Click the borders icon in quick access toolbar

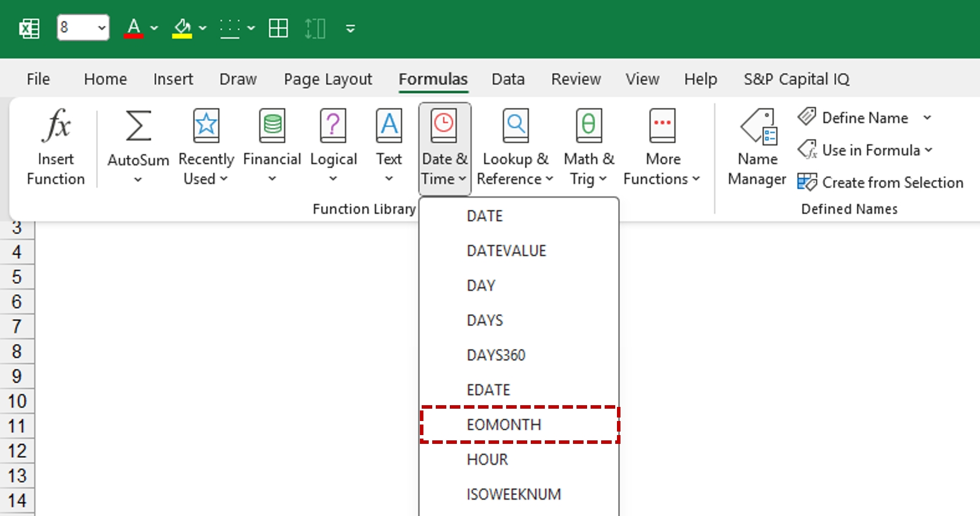coord(278,28)
